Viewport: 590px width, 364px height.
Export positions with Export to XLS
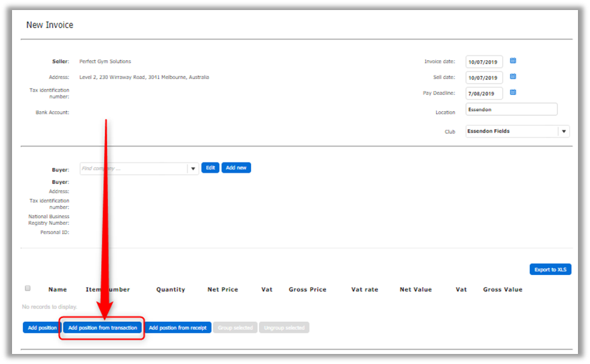pyautogui.click(x=550, y=270)
